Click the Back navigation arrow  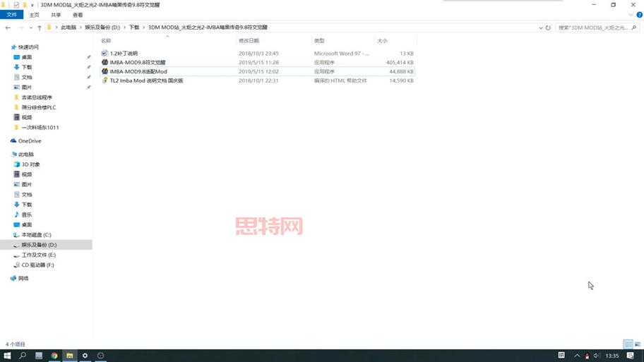click(x=8, y=28)
